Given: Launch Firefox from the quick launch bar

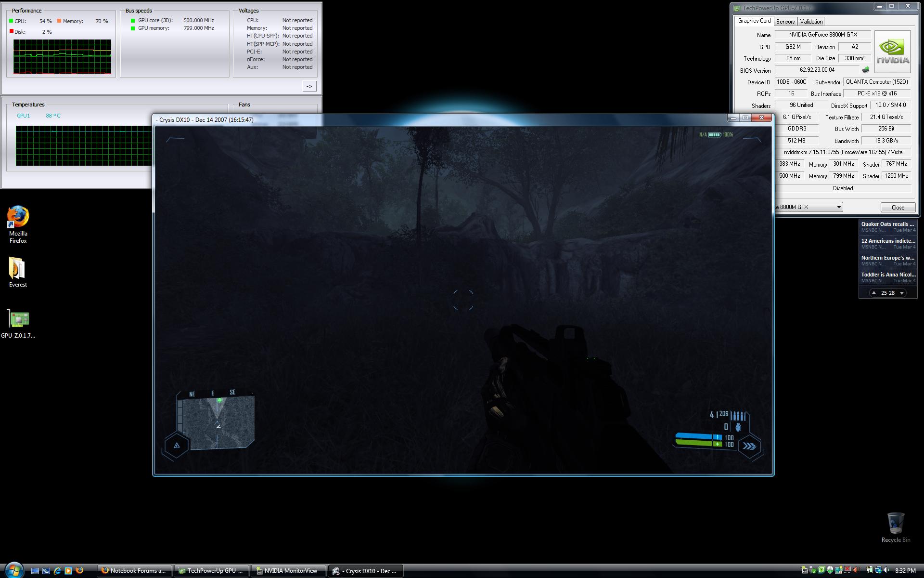Looking at the screenshot, I should (x=80, y=570).
